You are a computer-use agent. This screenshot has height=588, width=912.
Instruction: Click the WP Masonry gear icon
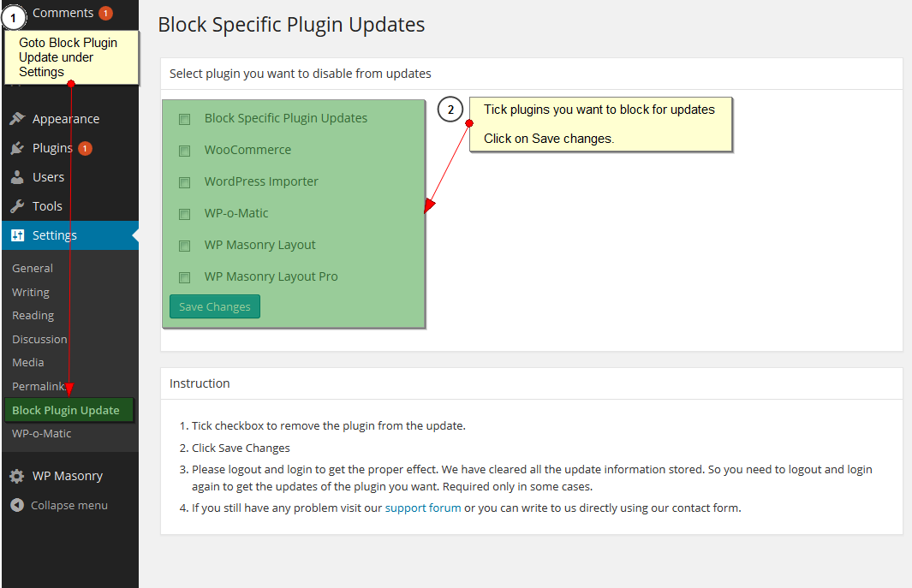17,476
